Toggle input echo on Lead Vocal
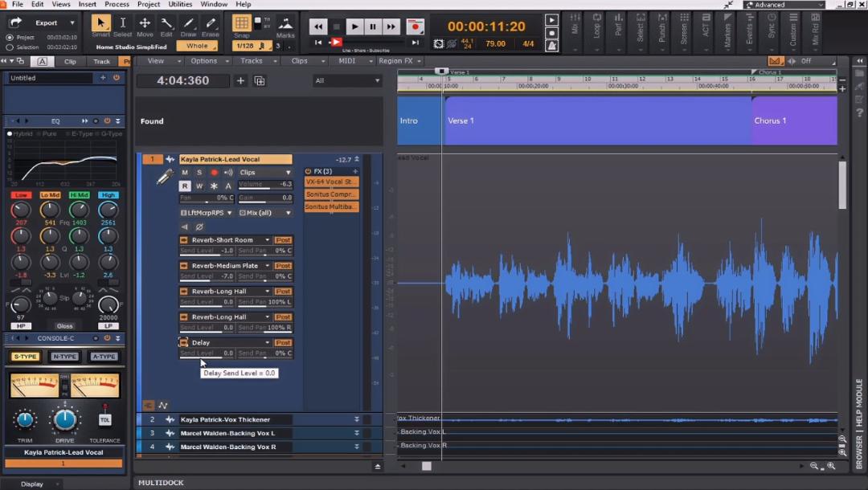This screenshot has height=490, width=868. pos(227,172)
